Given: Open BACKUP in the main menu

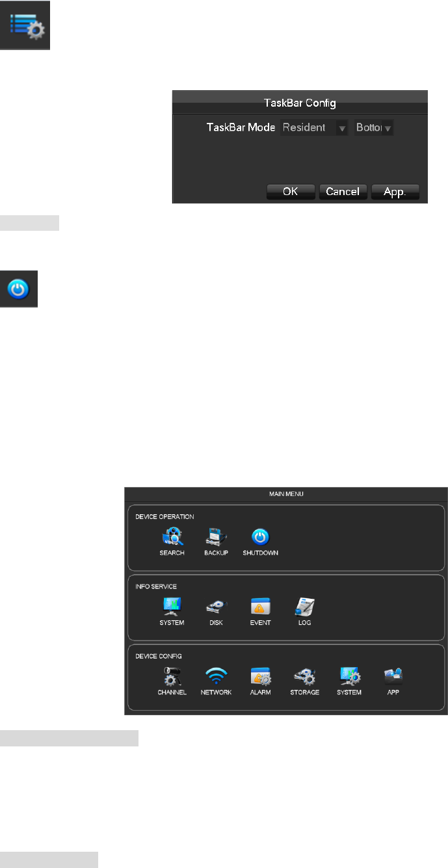Looking at the screenshot, I should click(216, 542).
